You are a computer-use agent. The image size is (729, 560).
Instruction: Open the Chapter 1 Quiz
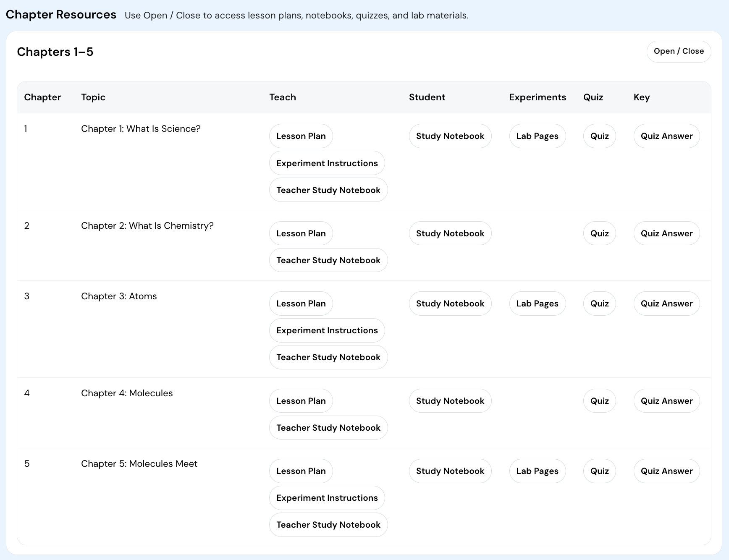coord(599,136)
